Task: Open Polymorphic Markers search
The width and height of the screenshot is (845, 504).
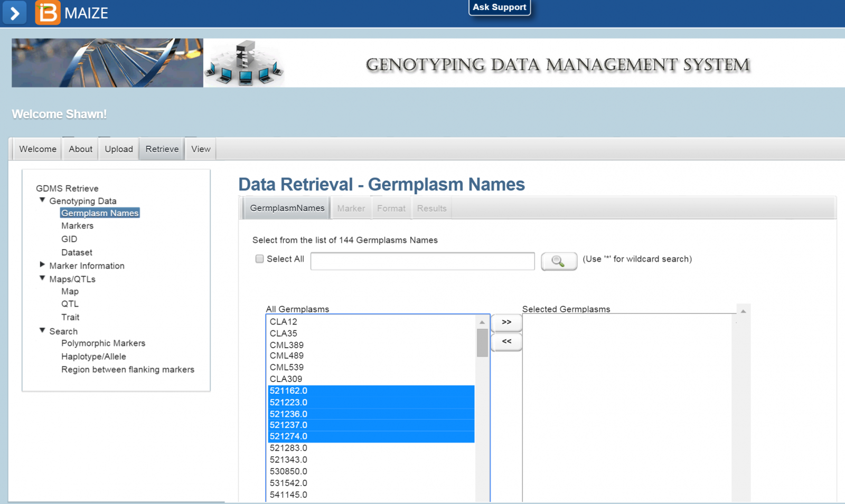Action: tap(103, 344)
